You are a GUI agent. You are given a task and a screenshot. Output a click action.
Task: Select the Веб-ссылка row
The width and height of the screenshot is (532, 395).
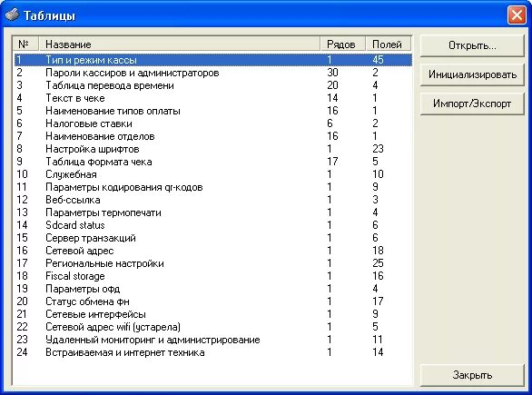coord(213,200)
